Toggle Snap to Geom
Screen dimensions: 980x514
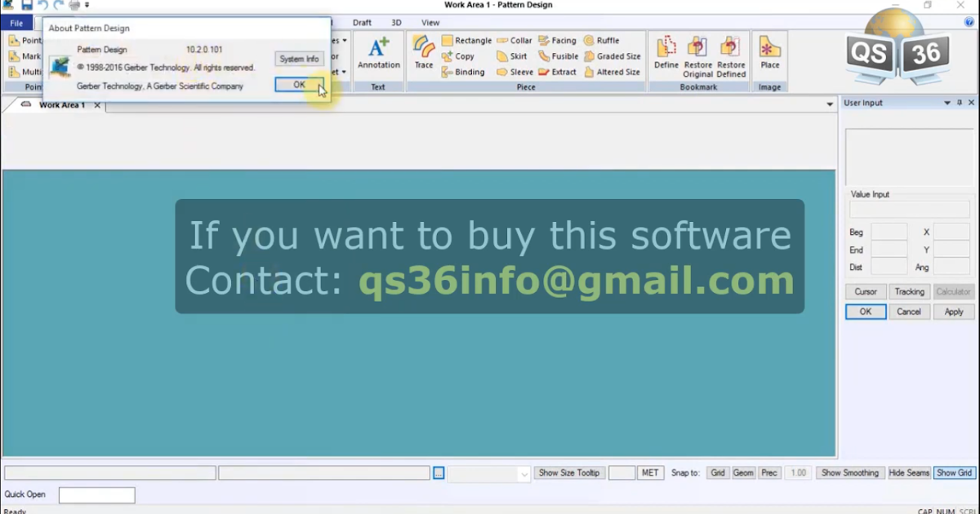[743, 473]
